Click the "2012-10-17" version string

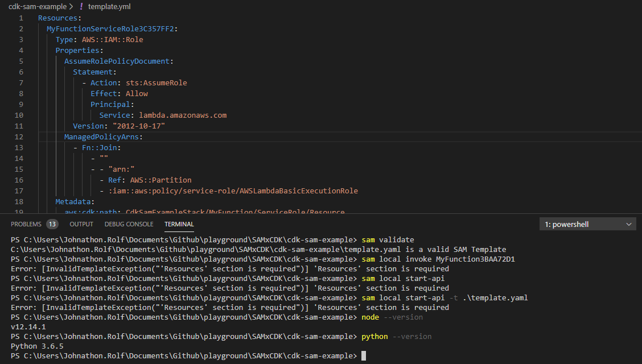pos(139,126)
